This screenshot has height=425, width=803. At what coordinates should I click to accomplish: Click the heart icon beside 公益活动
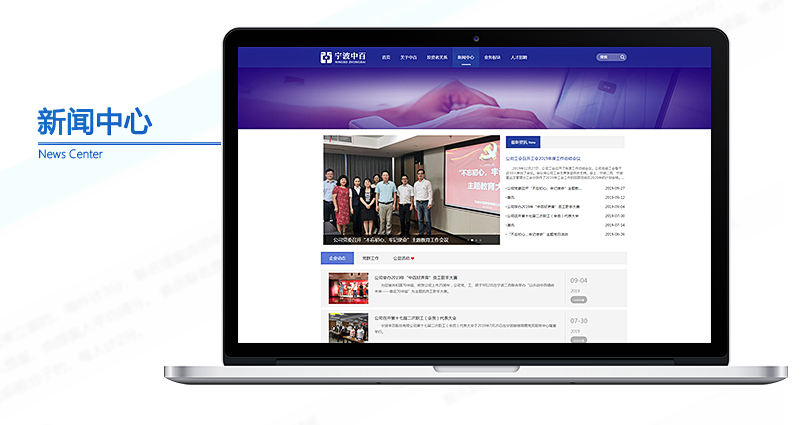412,258
